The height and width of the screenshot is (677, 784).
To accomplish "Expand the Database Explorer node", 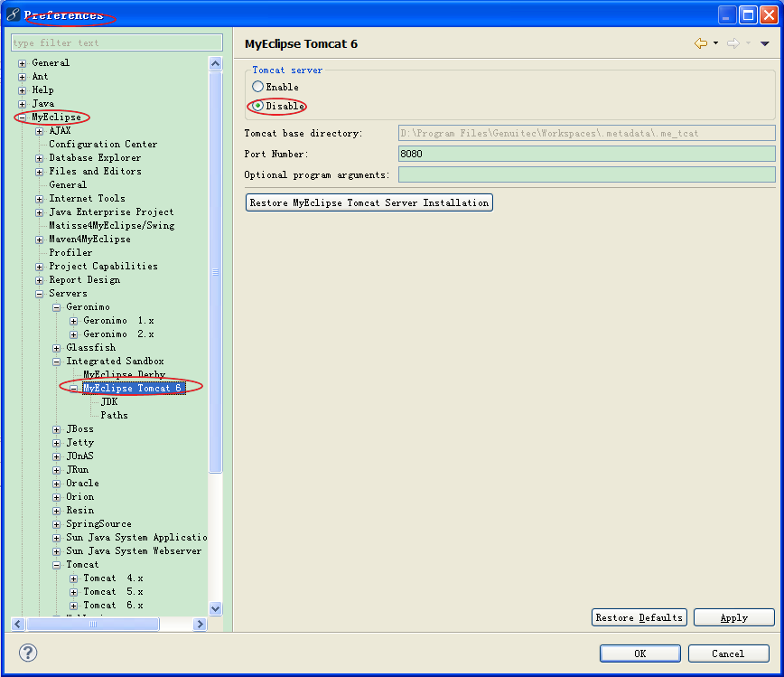I will (x=39, y=158).
